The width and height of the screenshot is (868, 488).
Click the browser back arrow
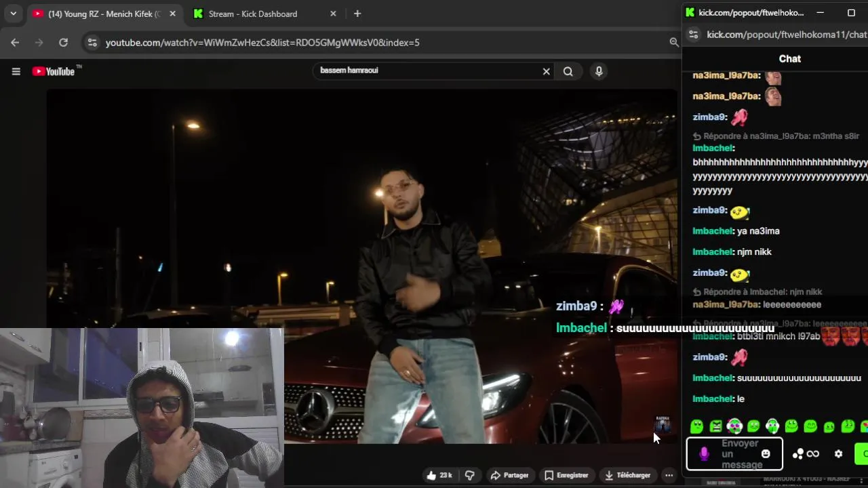tap(15, 42)
